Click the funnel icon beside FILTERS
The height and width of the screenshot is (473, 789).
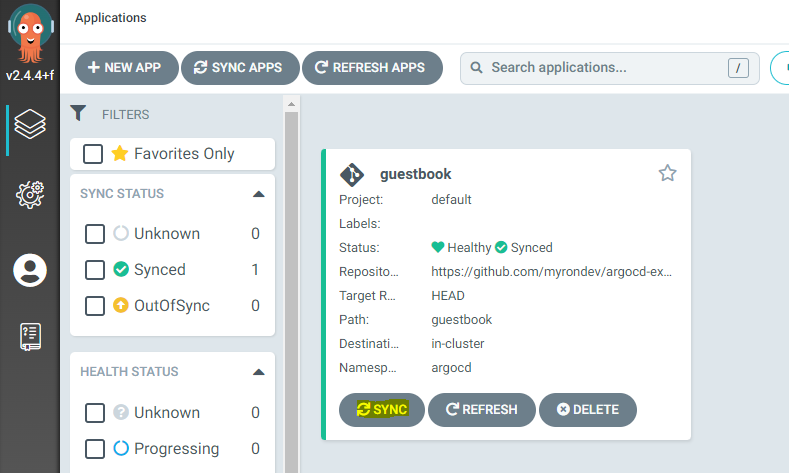(x=78, y=113)
